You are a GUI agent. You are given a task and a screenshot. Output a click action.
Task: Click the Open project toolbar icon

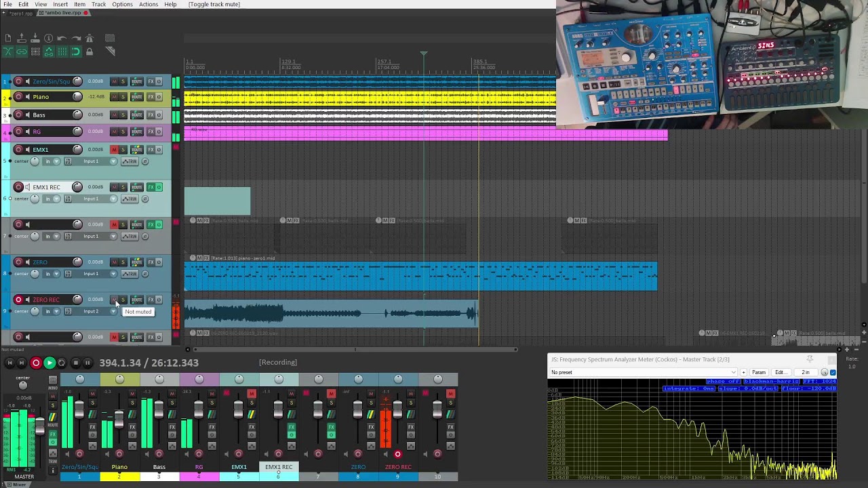pos(22,39)
